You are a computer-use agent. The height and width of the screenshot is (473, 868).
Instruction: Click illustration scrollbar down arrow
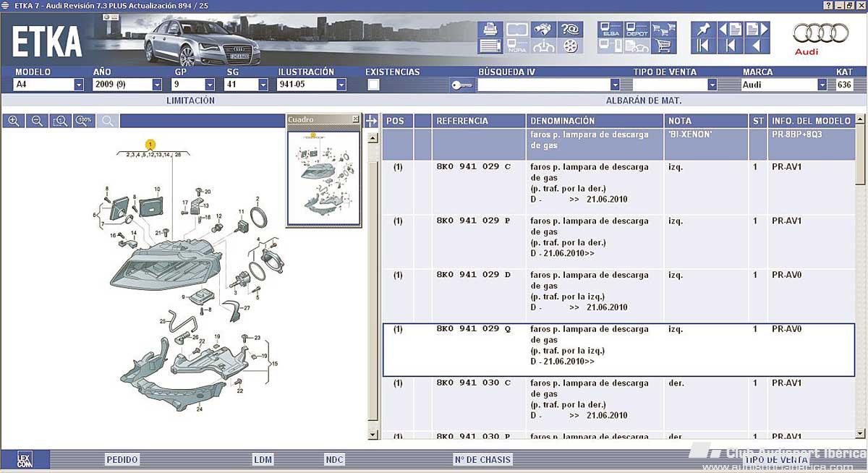pos(373,434)
